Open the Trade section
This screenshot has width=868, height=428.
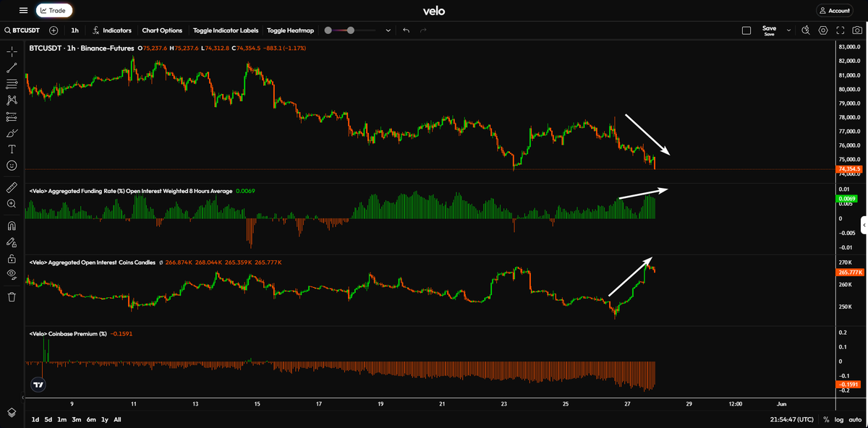click(54, 11)
